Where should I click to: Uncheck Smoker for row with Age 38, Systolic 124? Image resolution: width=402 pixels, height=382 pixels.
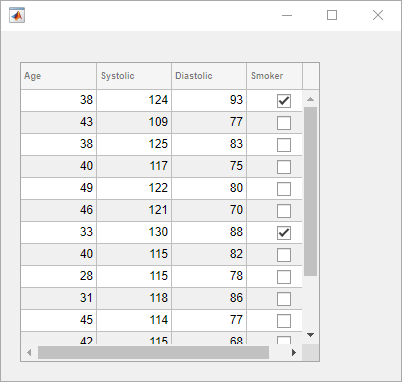(284, 101)
